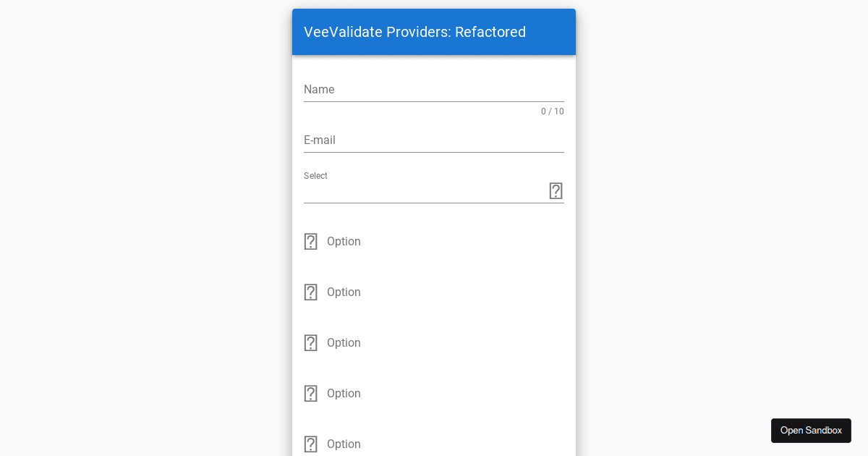
Task: Click the checkbox icon beside the middle Option
Action: pos(310,342)
